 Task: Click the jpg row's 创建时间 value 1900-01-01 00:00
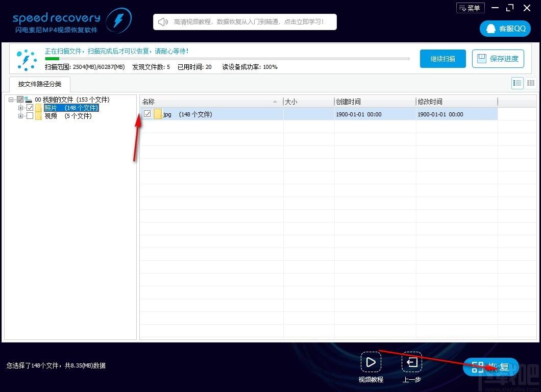(x=359, y=114)
